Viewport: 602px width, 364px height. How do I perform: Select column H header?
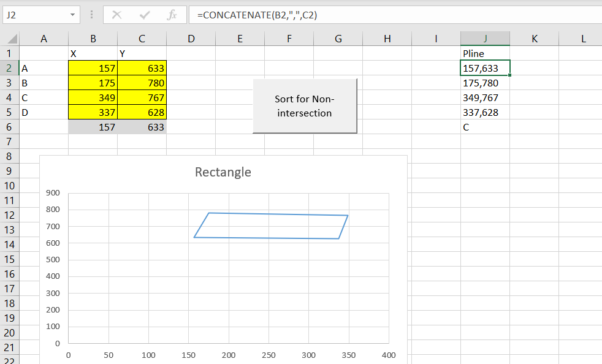[x=387, y=39]
